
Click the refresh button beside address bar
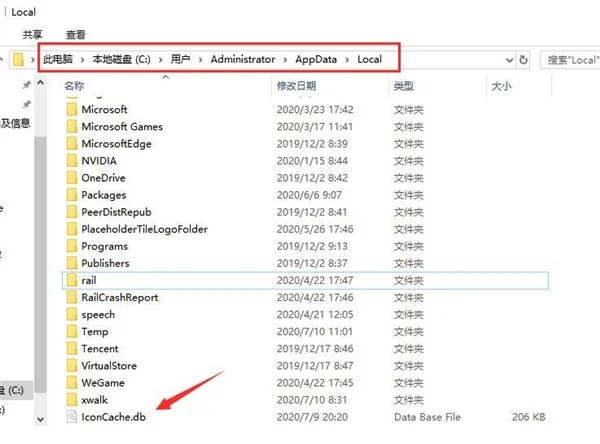[523, 60]
